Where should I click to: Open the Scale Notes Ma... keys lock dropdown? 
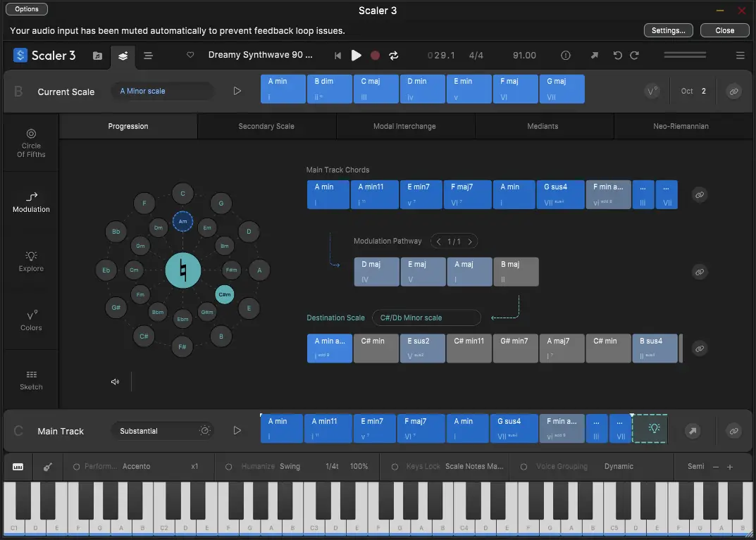click(474, 467)
